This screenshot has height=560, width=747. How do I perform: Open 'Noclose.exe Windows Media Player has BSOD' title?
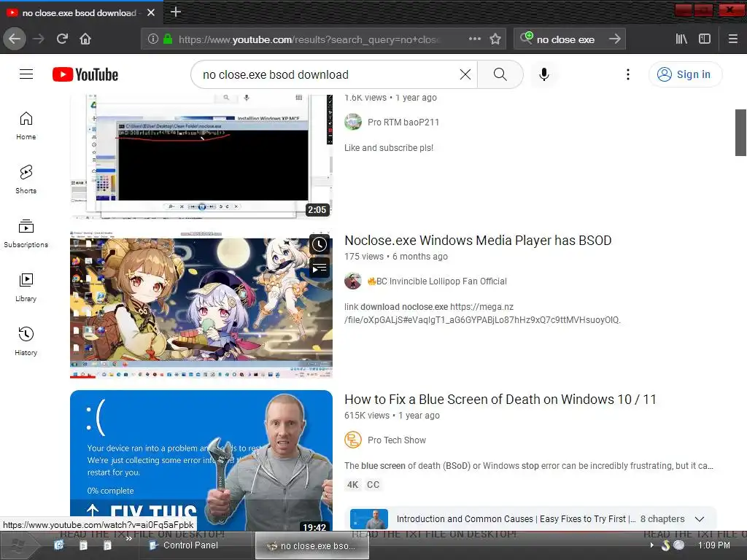478,241
